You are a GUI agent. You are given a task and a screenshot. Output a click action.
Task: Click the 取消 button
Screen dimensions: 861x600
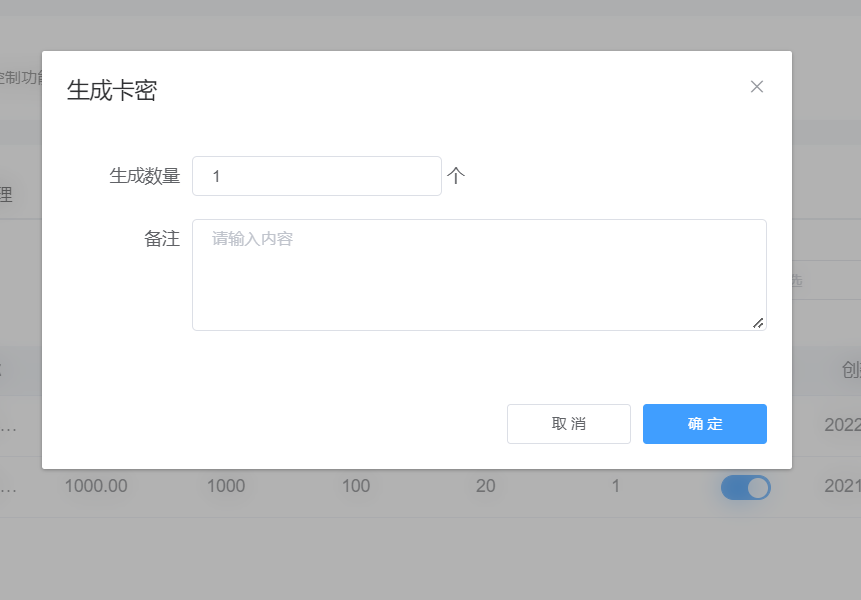click(569, 424)
